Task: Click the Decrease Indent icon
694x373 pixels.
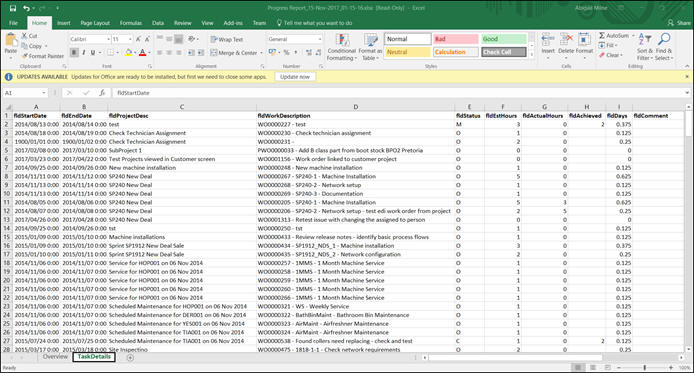Action: pyautogui.click(x=191, y=53)
